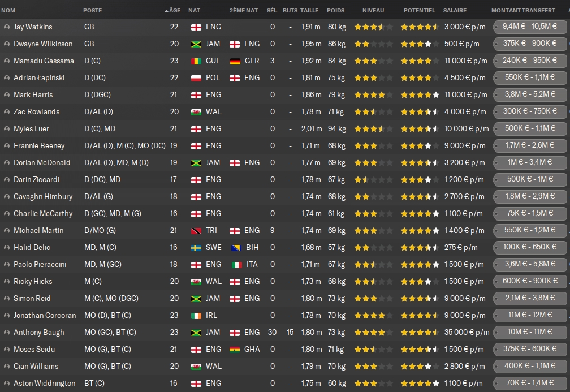Open Anthony Baugh player info icon

point(7,333)
